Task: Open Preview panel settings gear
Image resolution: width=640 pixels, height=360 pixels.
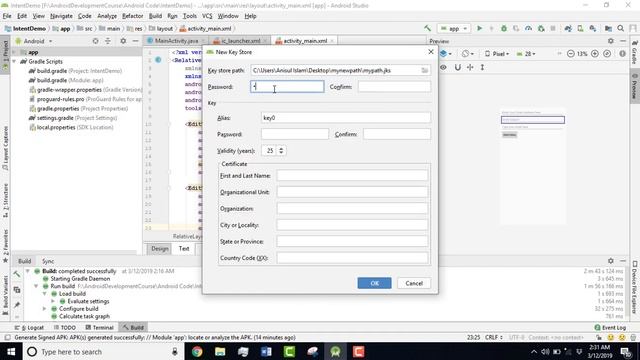Action: [611, 41]
